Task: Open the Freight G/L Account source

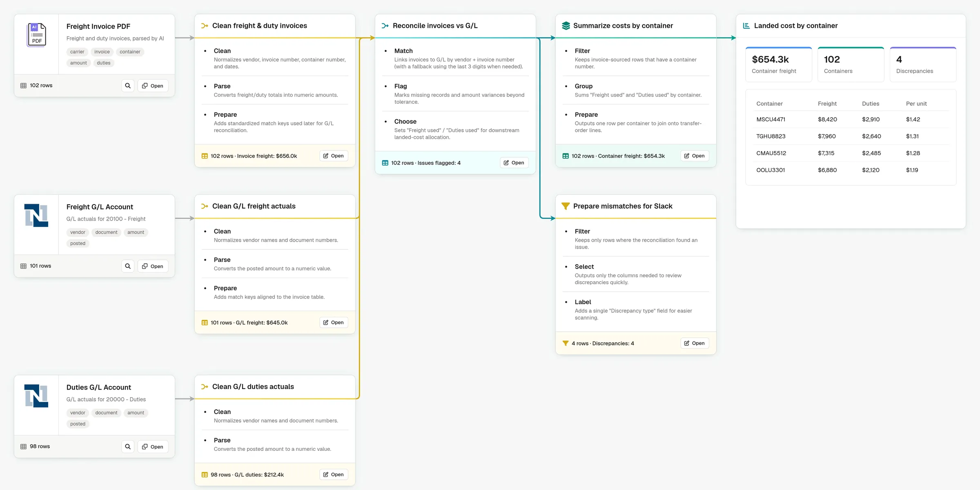Action: [x=153, y=266]
